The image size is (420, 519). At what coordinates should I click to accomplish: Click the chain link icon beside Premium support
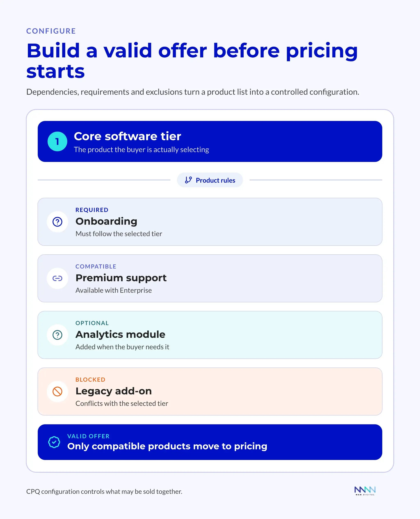coord(57,278)
